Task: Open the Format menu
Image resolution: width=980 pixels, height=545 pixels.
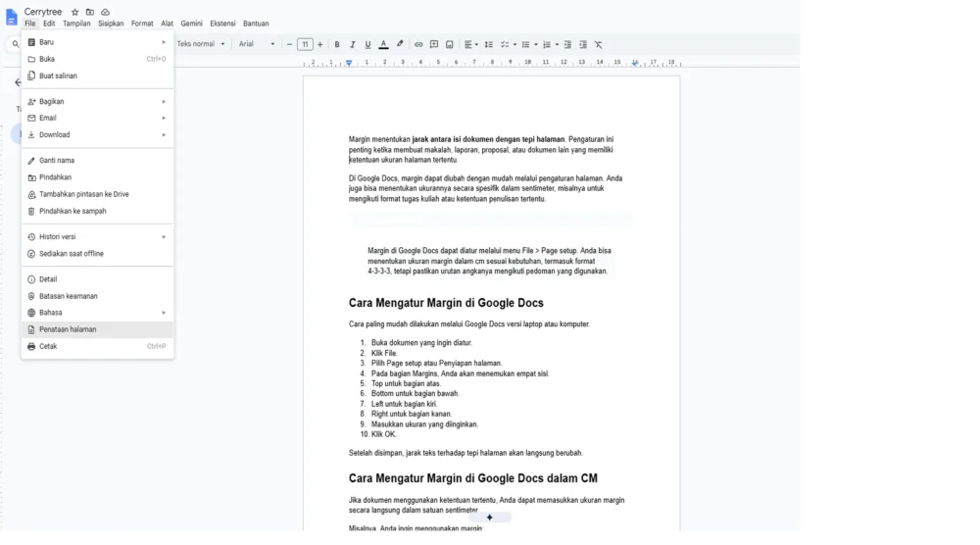Action: click(x=142, y=24)
